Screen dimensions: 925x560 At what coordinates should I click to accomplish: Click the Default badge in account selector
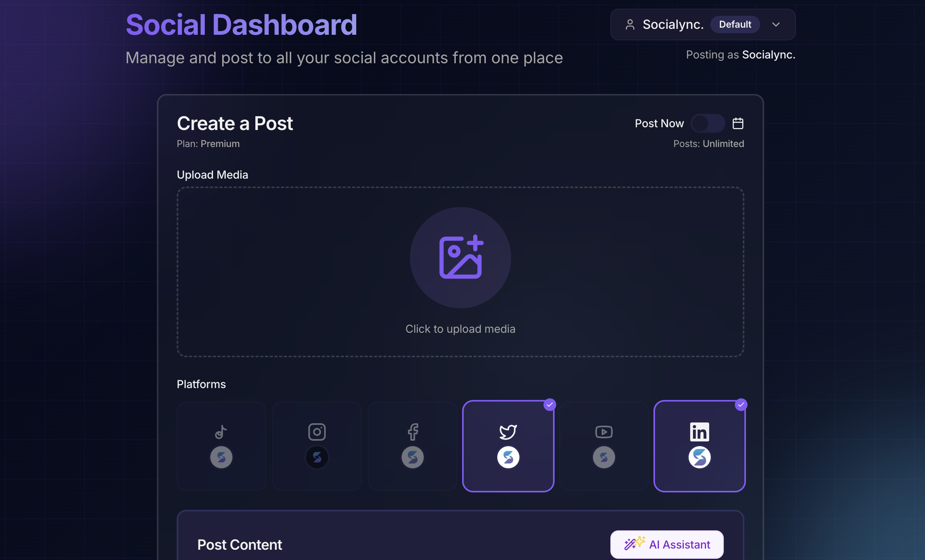735,25
